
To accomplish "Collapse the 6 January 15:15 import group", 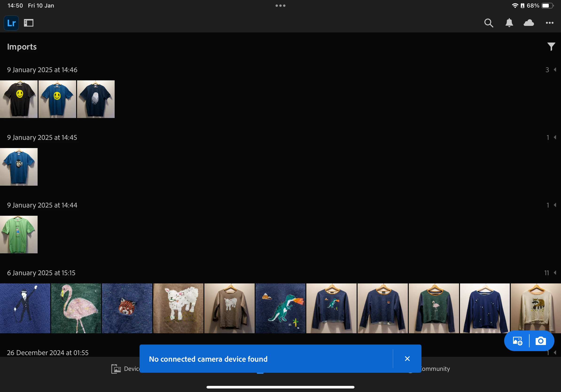I will pos(555,272).
